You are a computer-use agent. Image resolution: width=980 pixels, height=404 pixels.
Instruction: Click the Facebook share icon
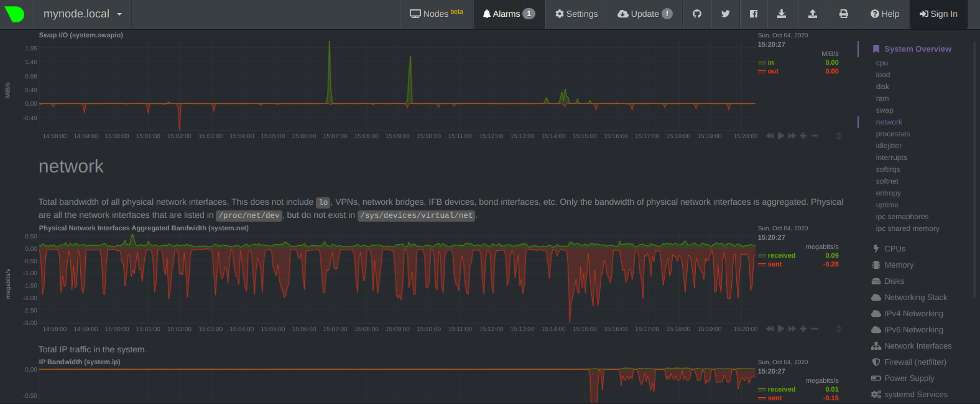(x=754, y=14)
